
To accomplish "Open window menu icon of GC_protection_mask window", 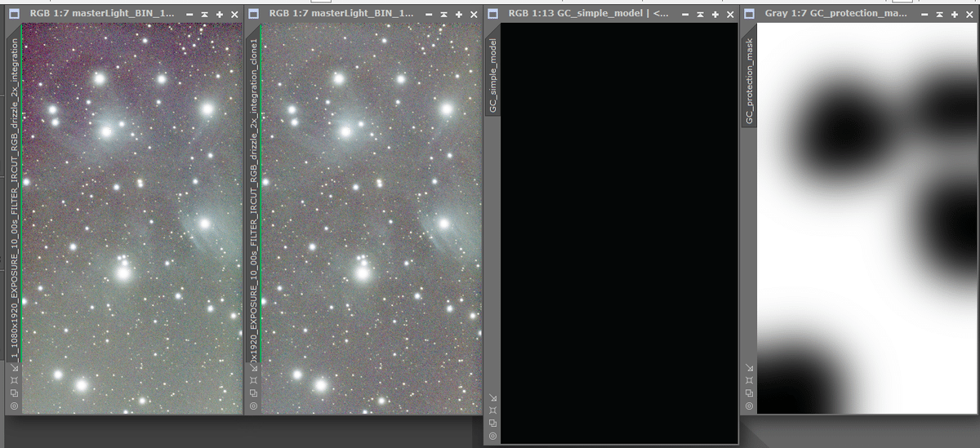I will 750,14.
